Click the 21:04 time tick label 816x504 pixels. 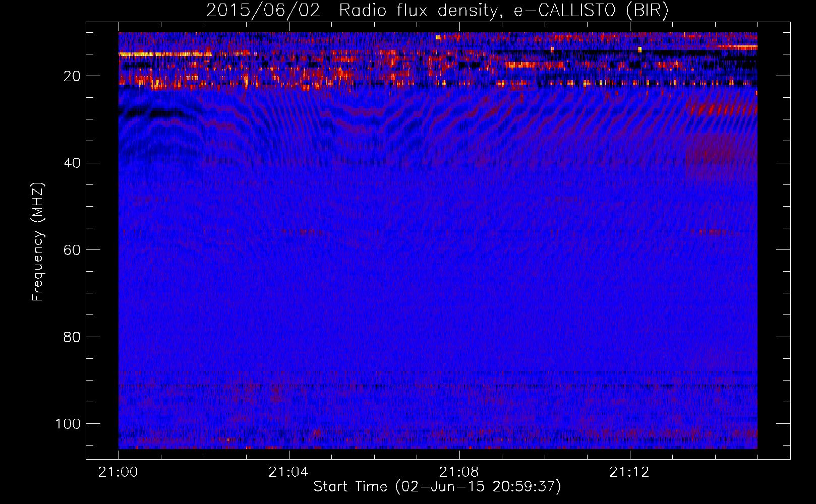click(x=288, y=472)
